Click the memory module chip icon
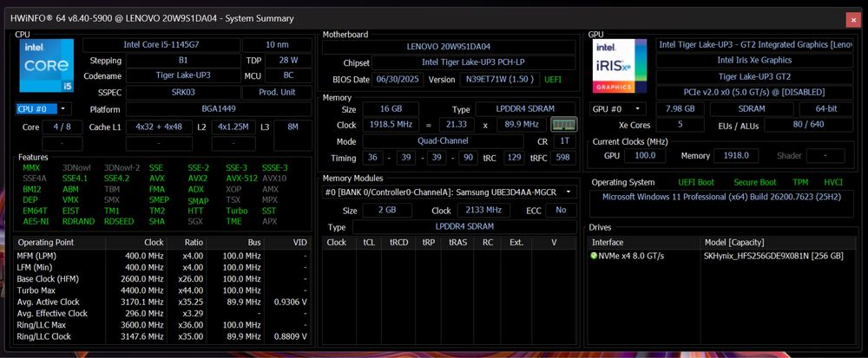This screenshot has height=358, width=868. (564, 125)
